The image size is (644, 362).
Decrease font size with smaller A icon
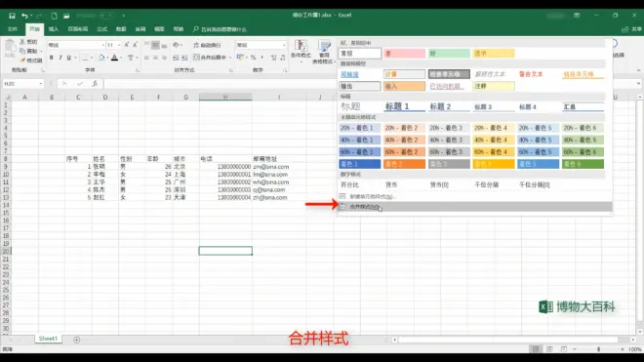tap(135, 45)
